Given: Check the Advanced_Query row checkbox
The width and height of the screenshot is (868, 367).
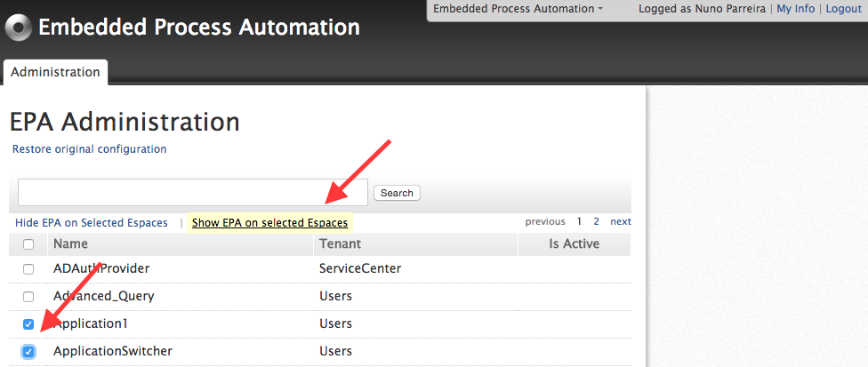Looking at the screenshot, I should point(28,297).
